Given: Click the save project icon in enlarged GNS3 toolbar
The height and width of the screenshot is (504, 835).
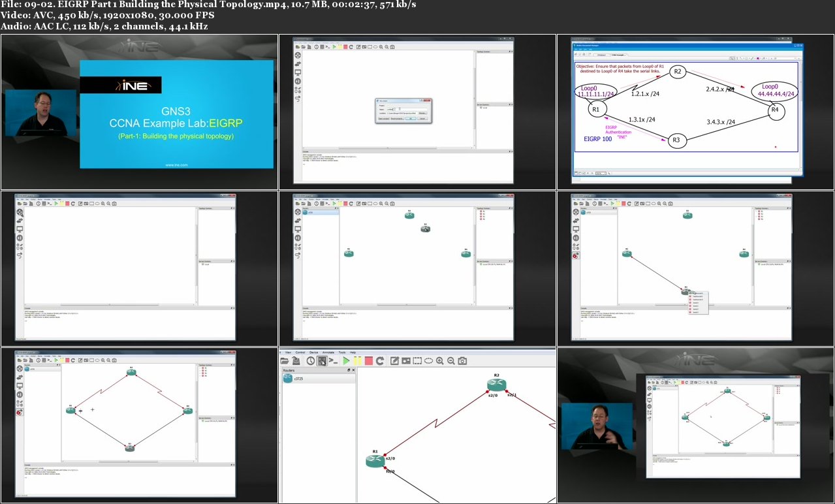Looking at the screenshot, I should point(296,361).
